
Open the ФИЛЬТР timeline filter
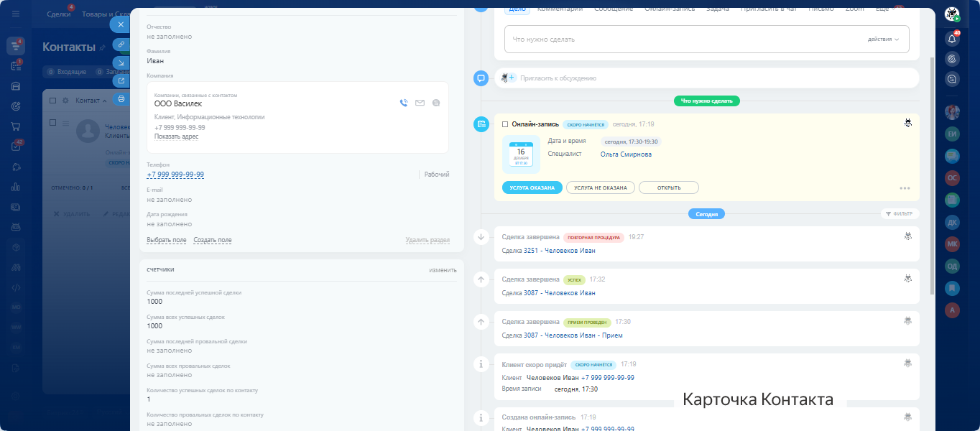pyautogui.click(x=900, y=214)
